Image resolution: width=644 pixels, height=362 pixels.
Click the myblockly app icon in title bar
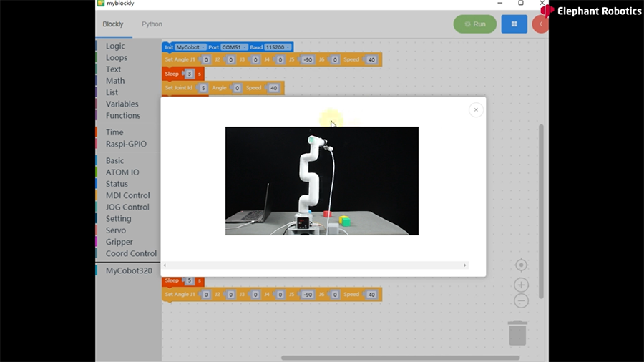(x=101, y=4)
